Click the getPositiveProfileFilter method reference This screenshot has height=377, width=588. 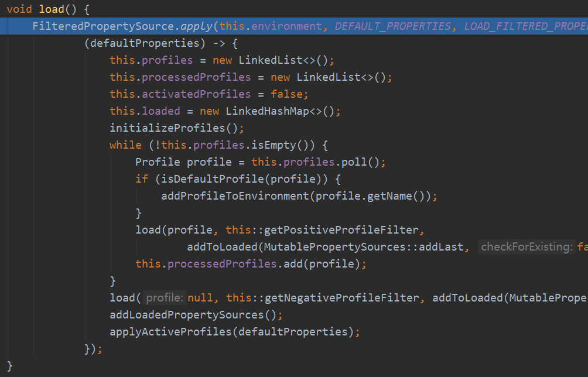point(341,229)
